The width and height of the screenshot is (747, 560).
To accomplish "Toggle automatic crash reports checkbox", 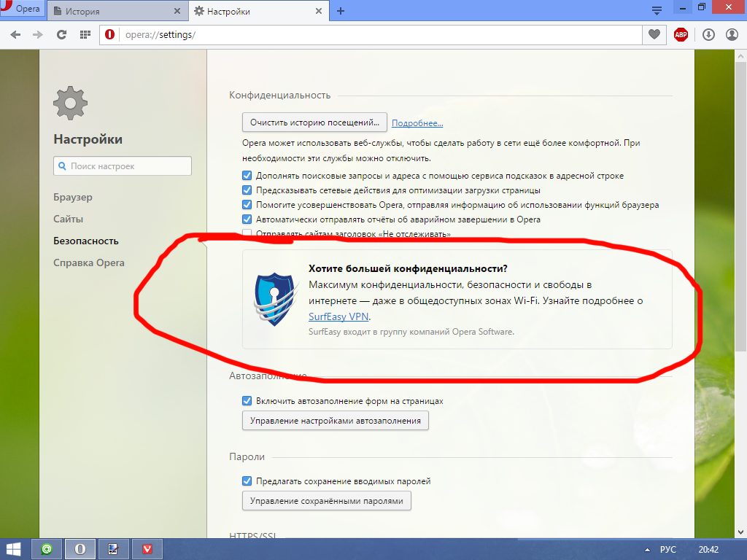I will pyautogui.click(x=247, y=219).
